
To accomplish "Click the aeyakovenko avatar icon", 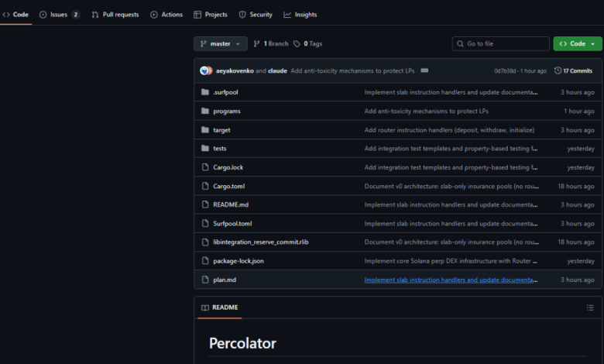I will [x=204, y=70].
